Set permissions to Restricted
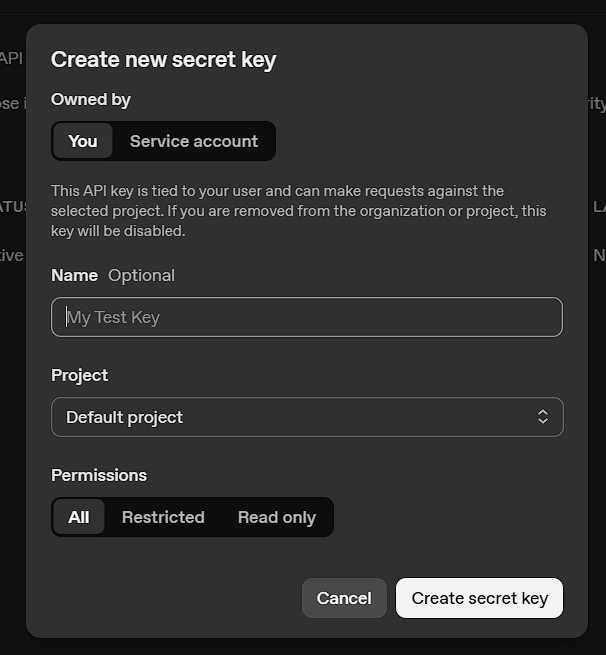Image resolution: width=606 pixels, height=655 pixels. [x=163, y=517]
